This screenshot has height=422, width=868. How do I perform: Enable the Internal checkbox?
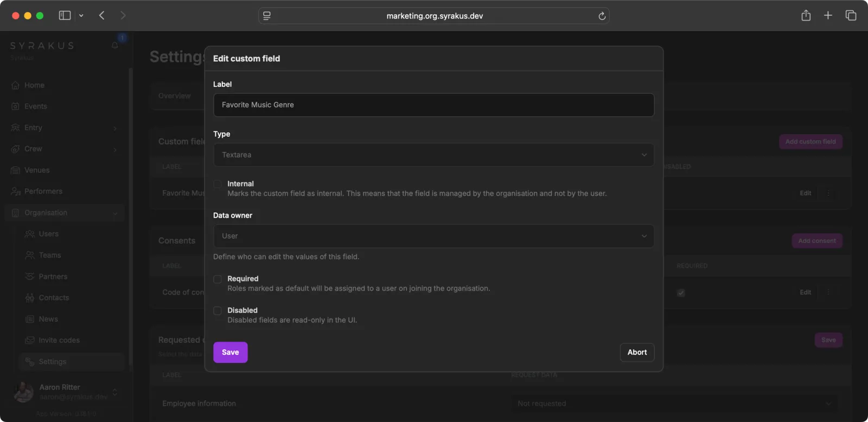click(x=218, y=184)
